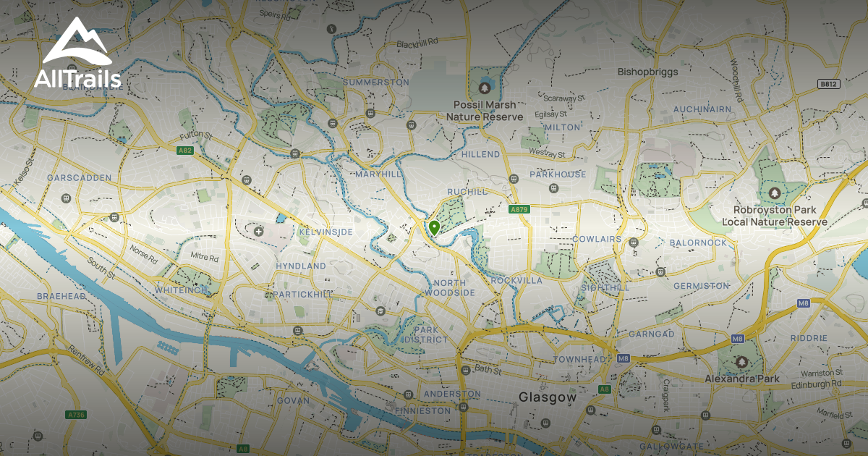The width and height of the screenshot is (868, 456).
Task: Click the hospital cross icon near Kelvinside
Action: [x=260, y=232]
